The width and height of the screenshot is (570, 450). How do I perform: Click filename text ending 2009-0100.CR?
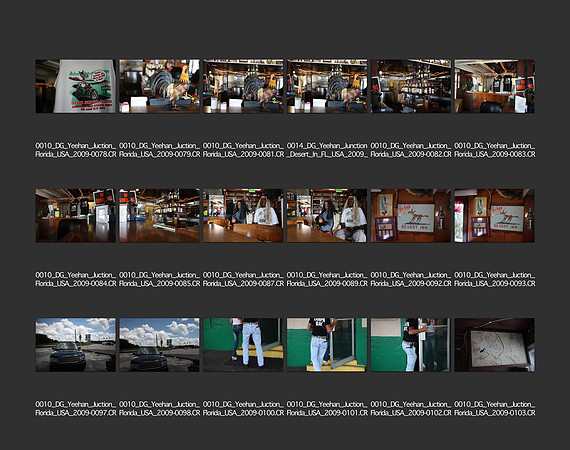(x=243, y=408)
